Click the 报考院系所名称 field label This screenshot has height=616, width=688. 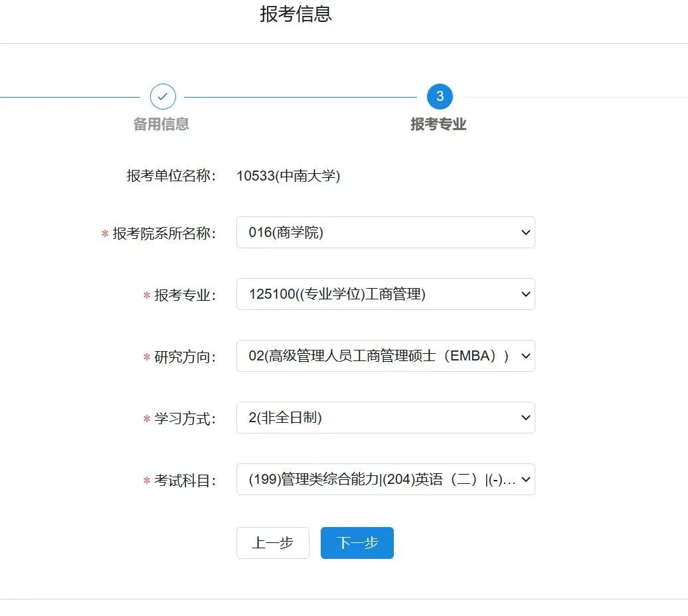(x=164, y=234)
